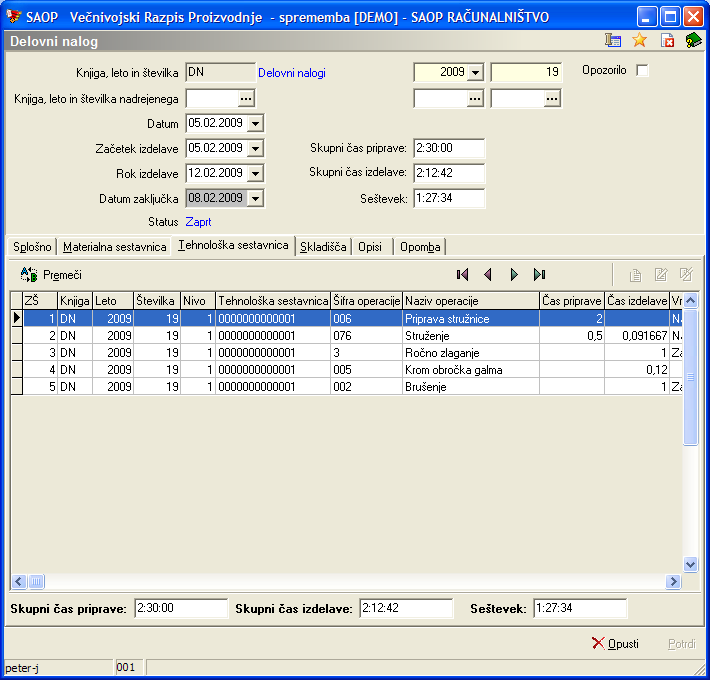Image resolution: width=710 pixels, height=680 pixels.
Task: Open the Skladišča tab
Action: click(323, 247)
